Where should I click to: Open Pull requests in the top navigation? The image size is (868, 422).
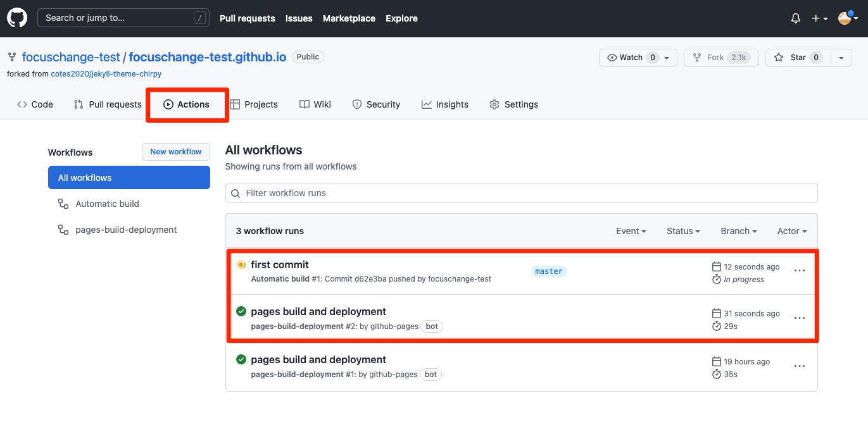pos(248,18)
